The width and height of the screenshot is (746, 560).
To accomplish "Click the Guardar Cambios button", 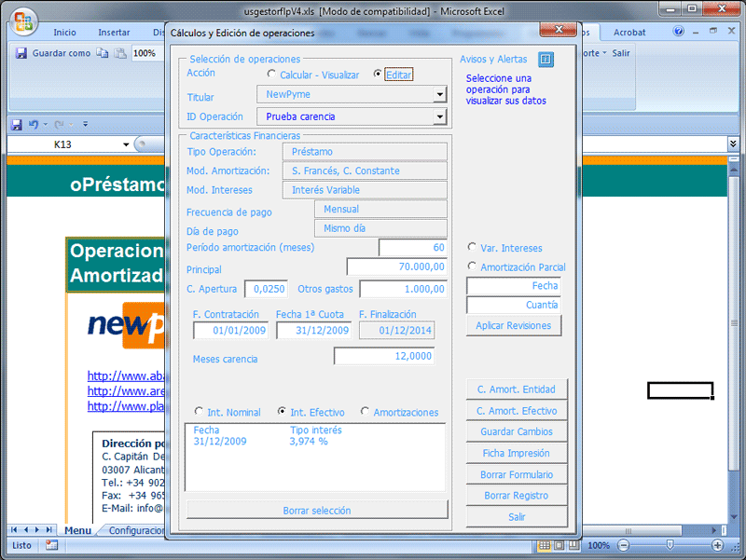I will pos(517,431).
